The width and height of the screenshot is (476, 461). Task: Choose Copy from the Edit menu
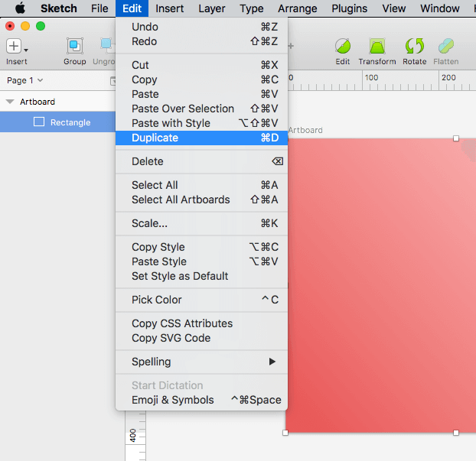[x=201, y=80]
